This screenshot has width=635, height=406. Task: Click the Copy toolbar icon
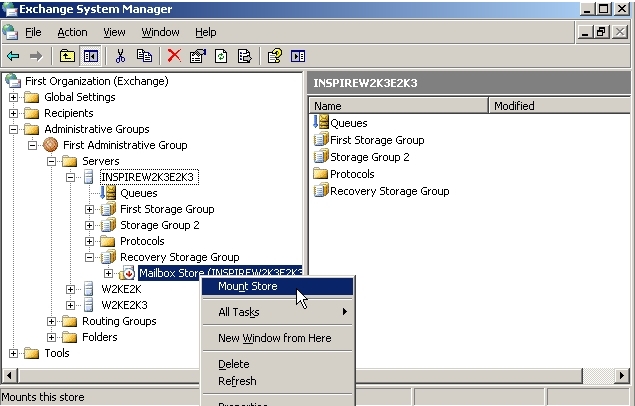pos(144,56)
